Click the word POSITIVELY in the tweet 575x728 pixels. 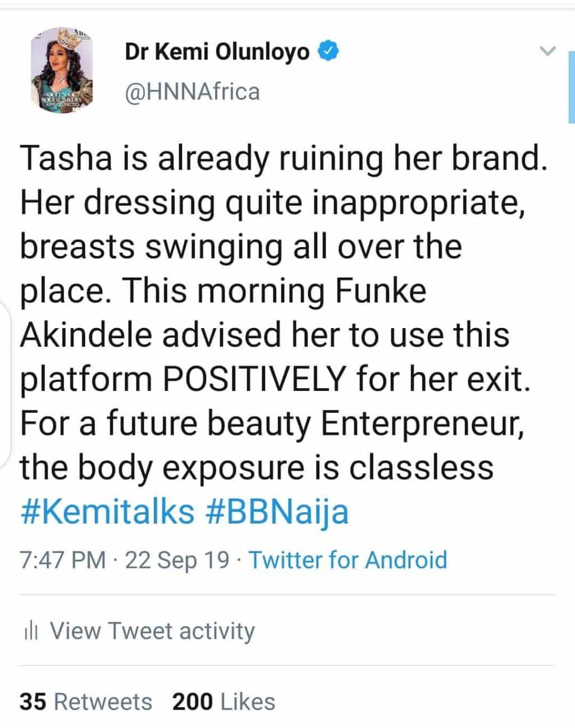(253, 379)
